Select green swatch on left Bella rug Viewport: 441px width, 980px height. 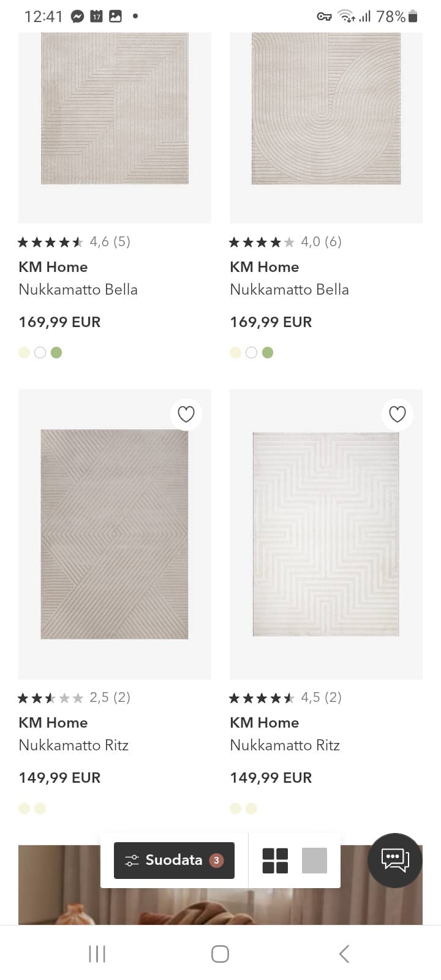tap(56, 353)
